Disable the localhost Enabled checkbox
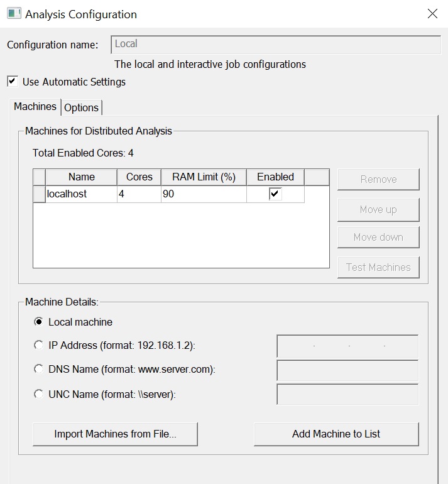Viewport: 448px width, 484px height. point(275,194)
